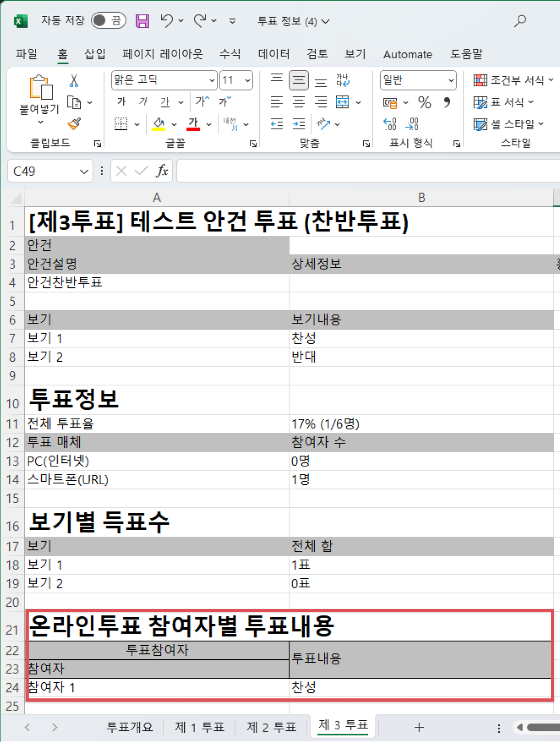This screenshot has width=560, height=742.
Task: Click the Undo arrow icon
Action: 167,20
